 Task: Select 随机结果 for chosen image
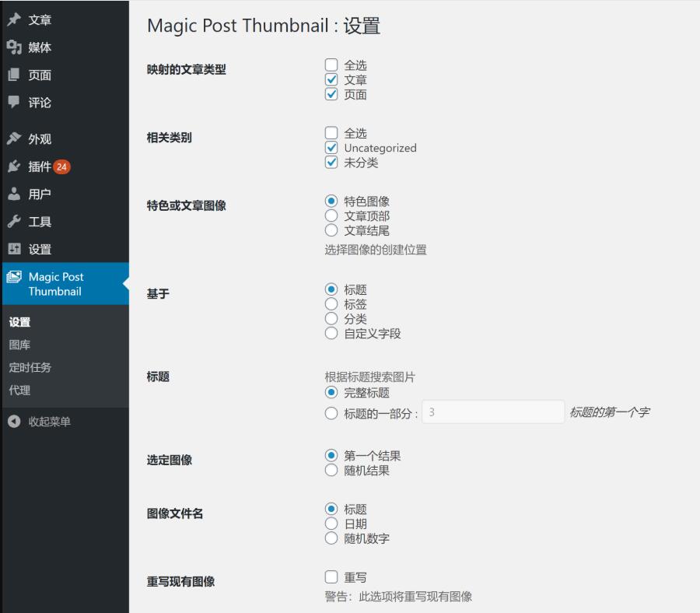pos(331,470)
